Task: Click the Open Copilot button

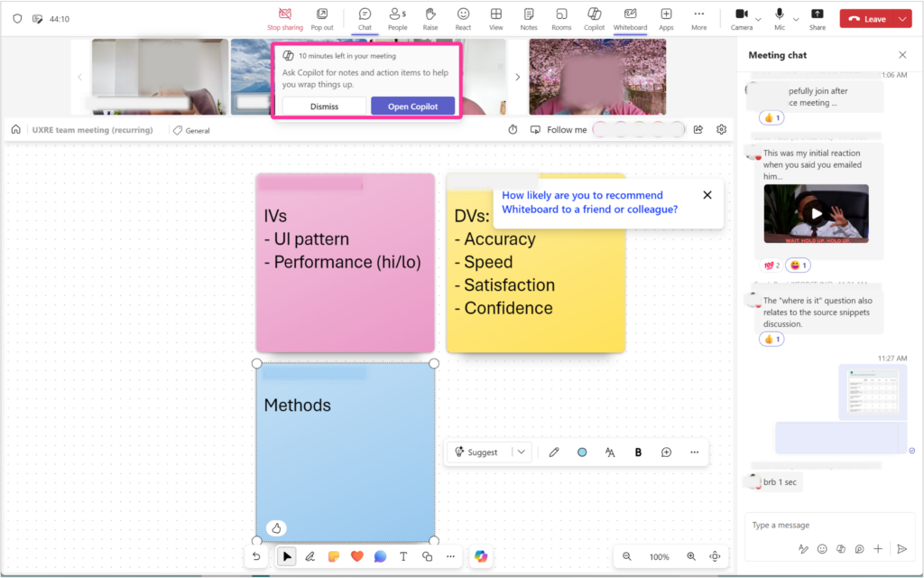Action: [x=412, y=107]
